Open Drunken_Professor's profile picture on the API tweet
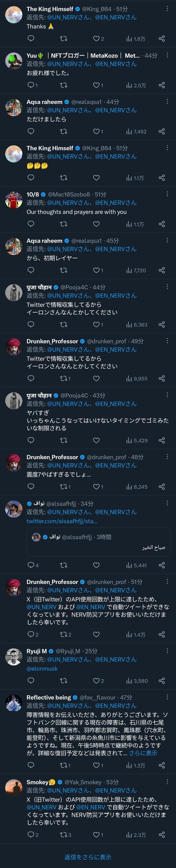 [14, 588]
